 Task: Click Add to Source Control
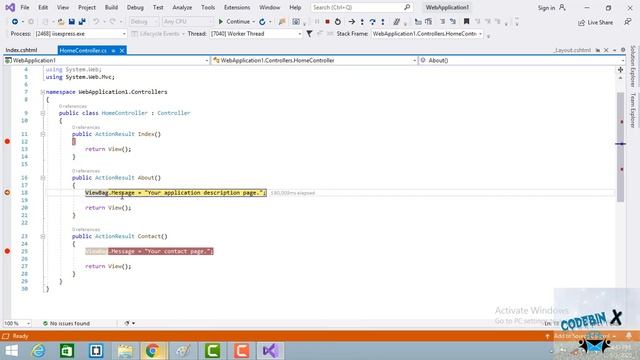point(581,336)
